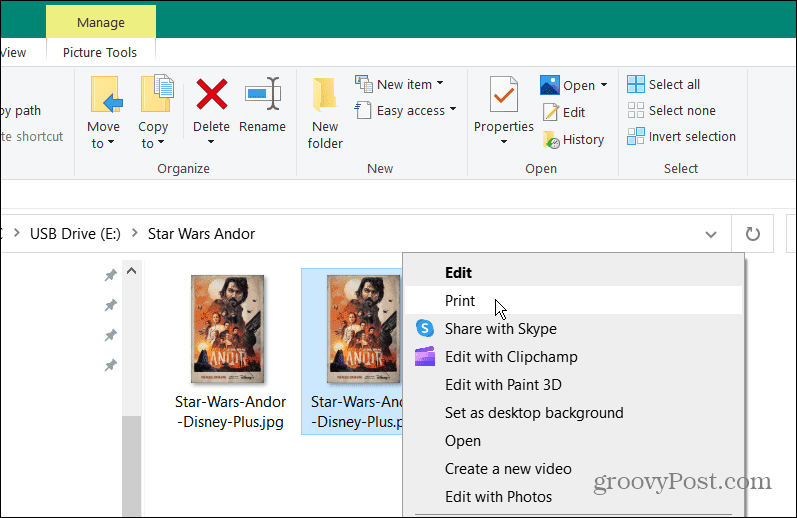The width and height of the screenshot is (797, 518).
Task: Click the second pin icon in the sidebar
Action: pyautogui.click(x=110, y=306)
